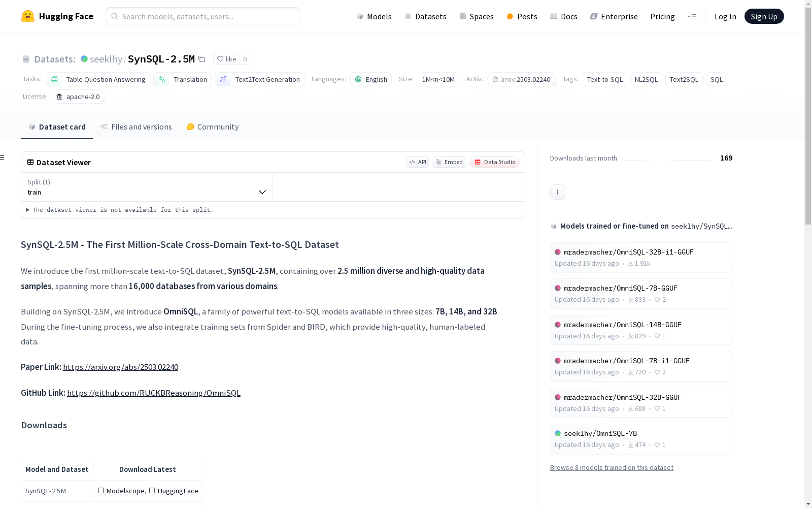Open the GitHub OmniSQL repository link
812x508 pixels.
pos(154,393)
